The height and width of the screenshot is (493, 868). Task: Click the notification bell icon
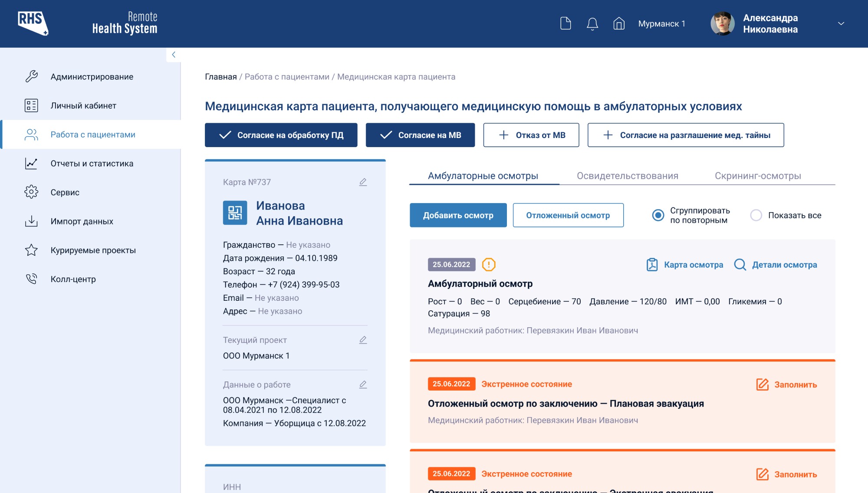592,23
